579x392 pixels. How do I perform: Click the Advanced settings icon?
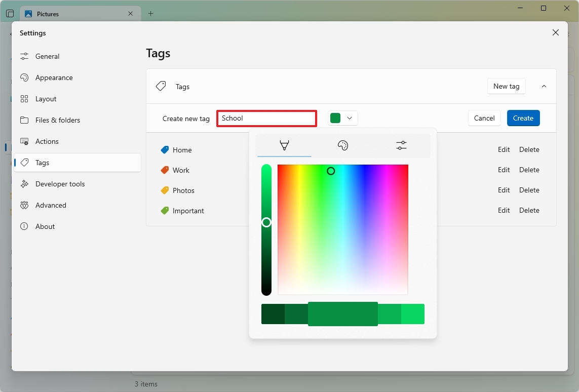coord(25,205)
